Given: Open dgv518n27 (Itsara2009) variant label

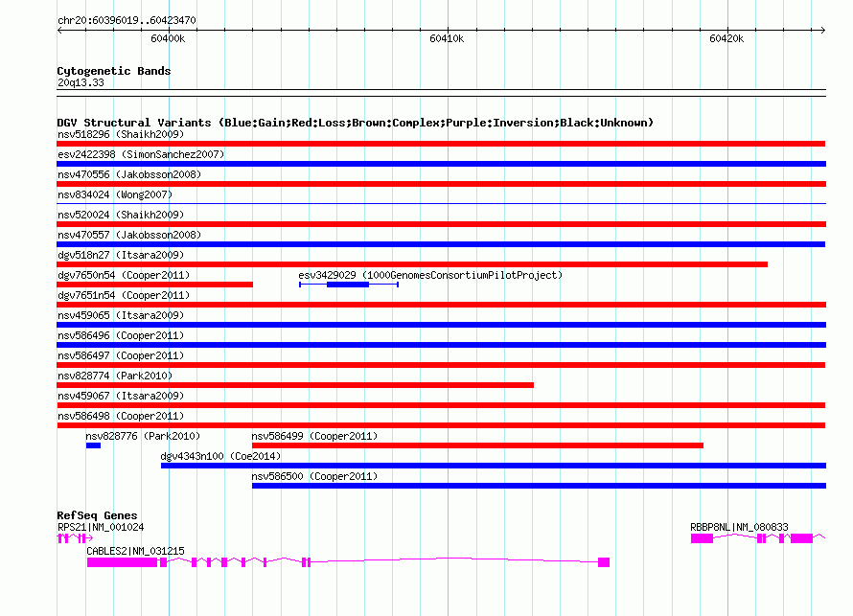Looking at the screenshot, I should (121, 255).
